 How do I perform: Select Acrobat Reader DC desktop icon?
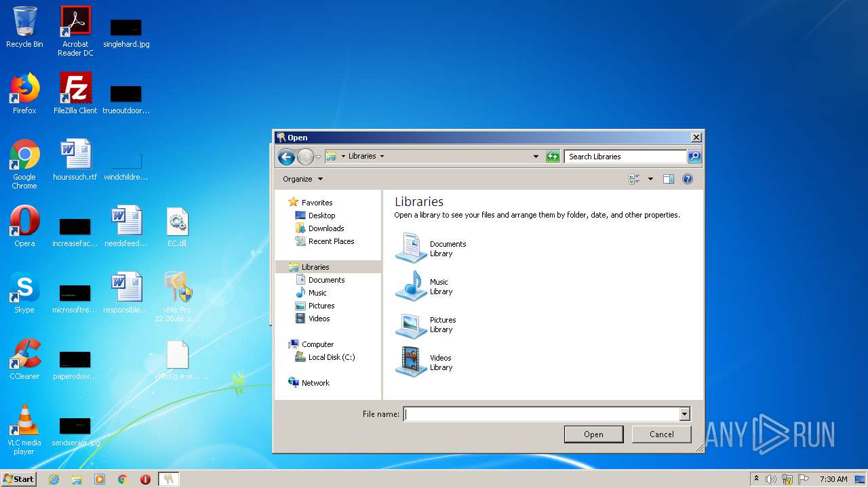75,31
